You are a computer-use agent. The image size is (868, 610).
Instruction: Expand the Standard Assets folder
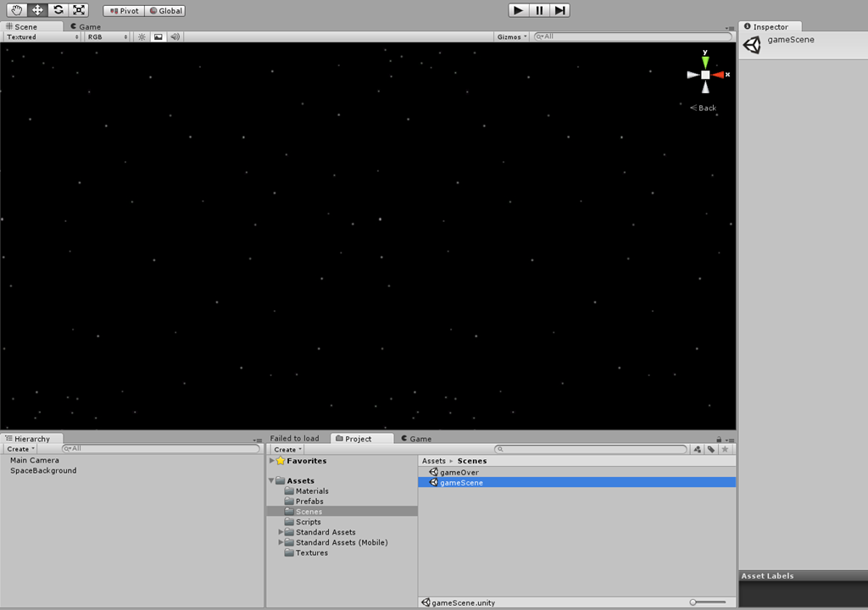pyautogui.click(x=281, y=532)
